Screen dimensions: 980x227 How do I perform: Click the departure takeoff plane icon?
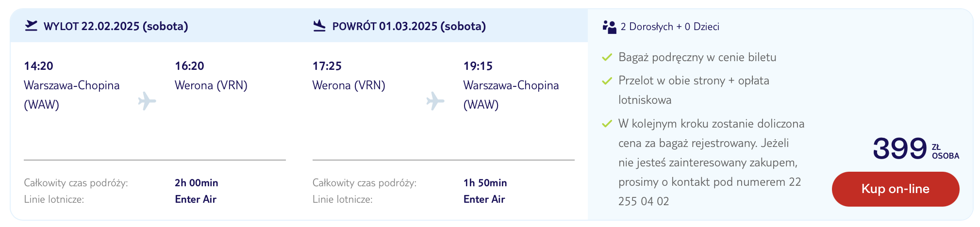(31, 26)
